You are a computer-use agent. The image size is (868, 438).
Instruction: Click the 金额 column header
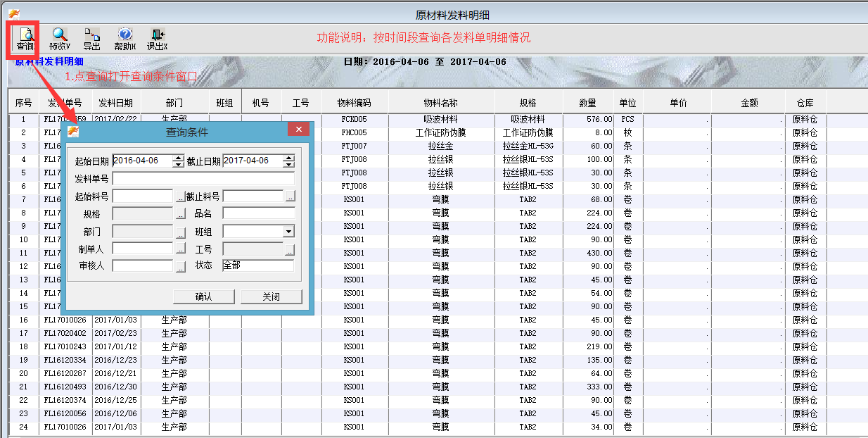click(748, 103)
